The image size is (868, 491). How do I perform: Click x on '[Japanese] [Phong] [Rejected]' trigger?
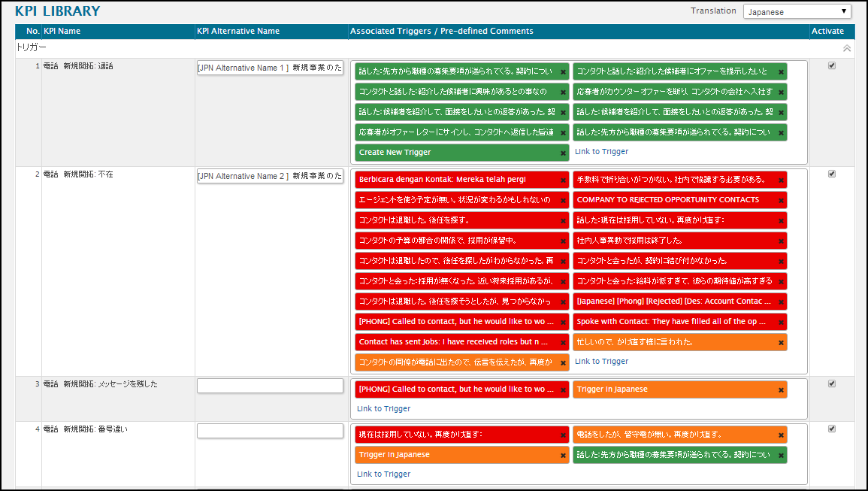pyautogui.click(x=781, y=302)
